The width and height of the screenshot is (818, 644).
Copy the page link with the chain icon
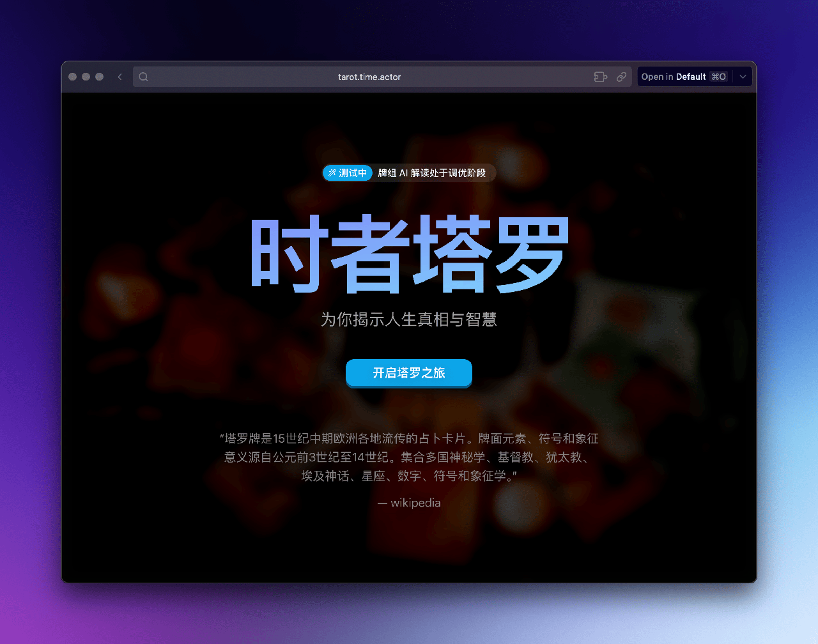click(x=621, y=77)
